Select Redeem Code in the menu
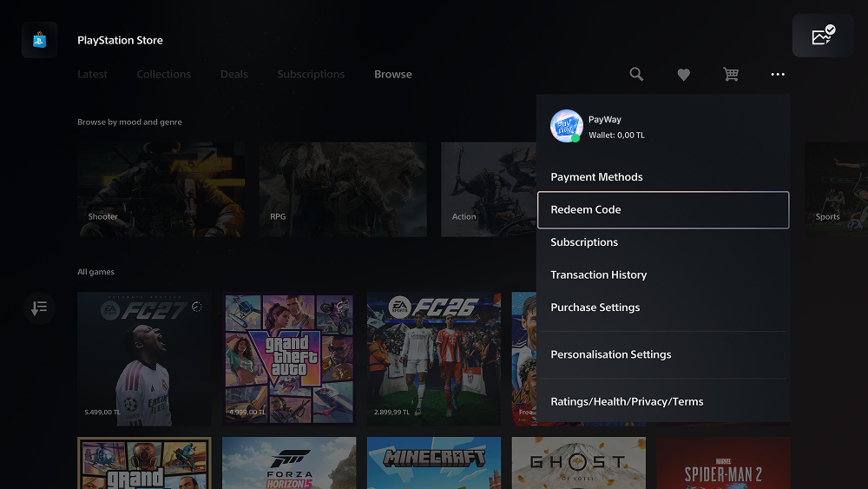 tap(663, 210)
